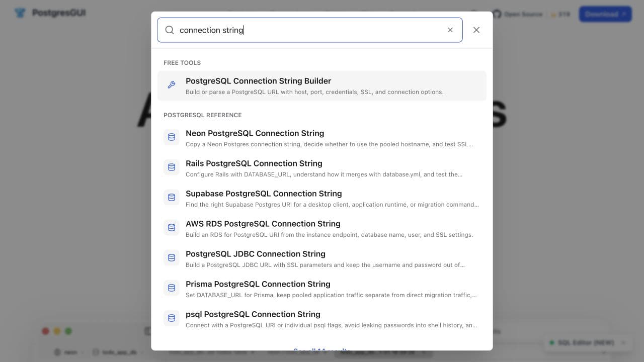Close the search dialog
This screenshot has width=644, height=362.
coord(476,30)
